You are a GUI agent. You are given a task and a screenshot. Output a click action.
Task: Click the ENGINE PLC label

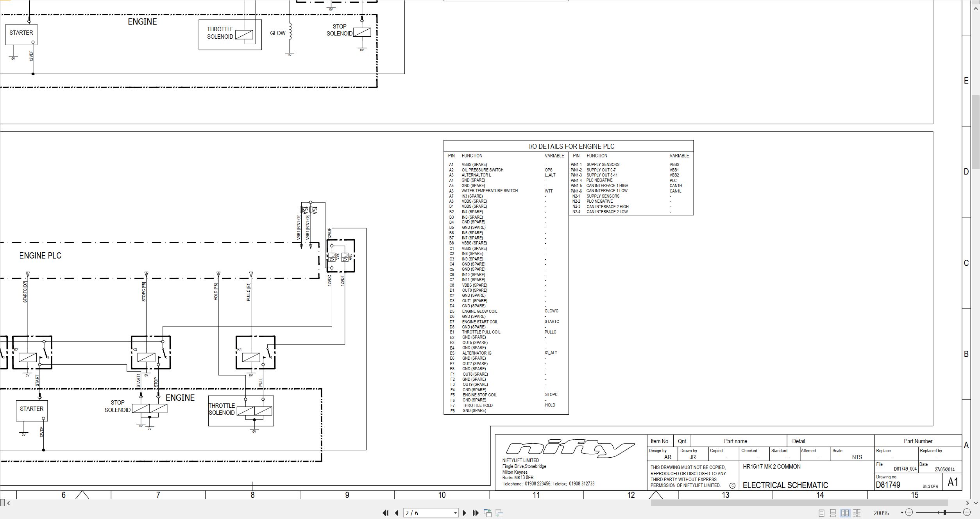[40, 255]
